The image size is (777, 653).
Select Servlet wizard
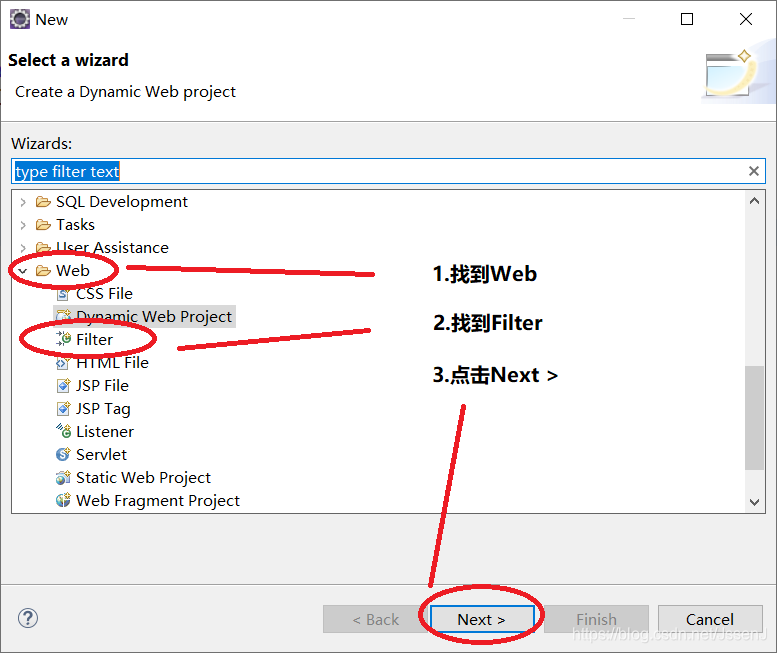point(102,454)
